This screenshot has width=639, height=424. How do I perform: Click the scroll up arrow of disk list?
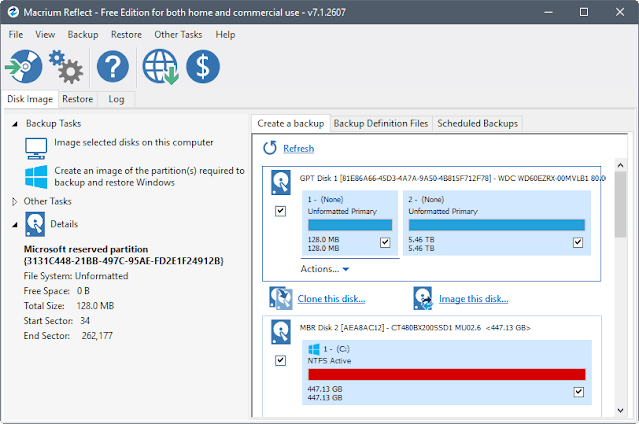click(620, 165)
